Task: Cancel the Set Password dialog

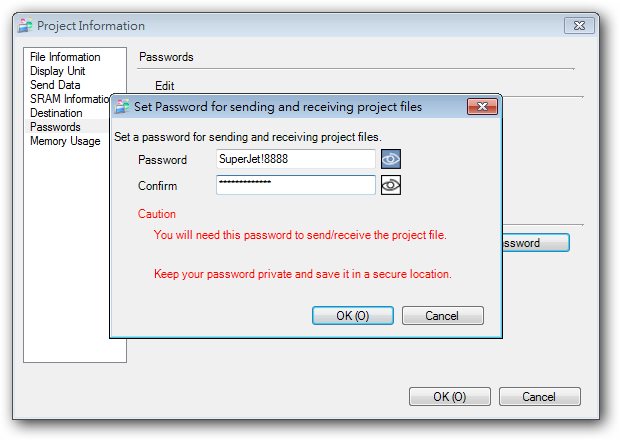Action: [x=442, y=316]
